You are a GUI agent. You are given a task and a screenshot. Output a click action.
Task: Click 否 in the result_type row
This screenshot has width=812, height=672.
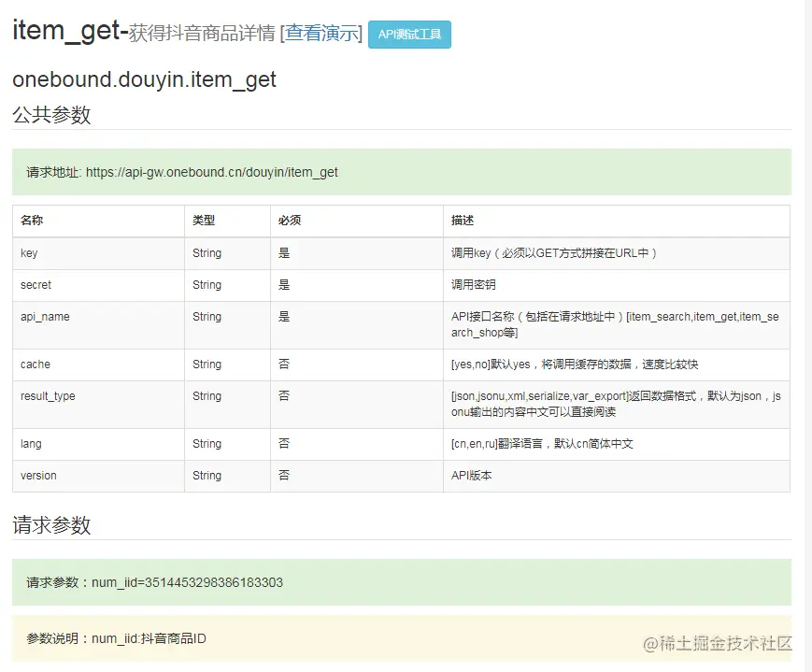284,396
